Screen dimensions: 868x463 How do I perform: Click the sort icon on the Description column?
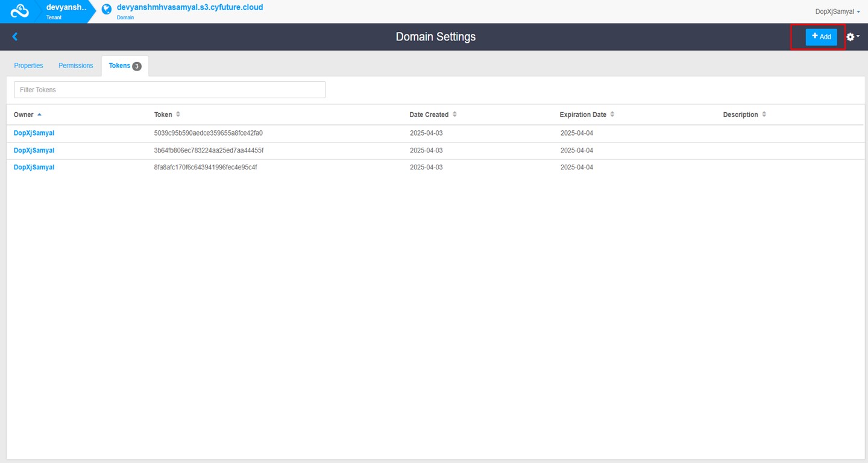click(764, 114)
